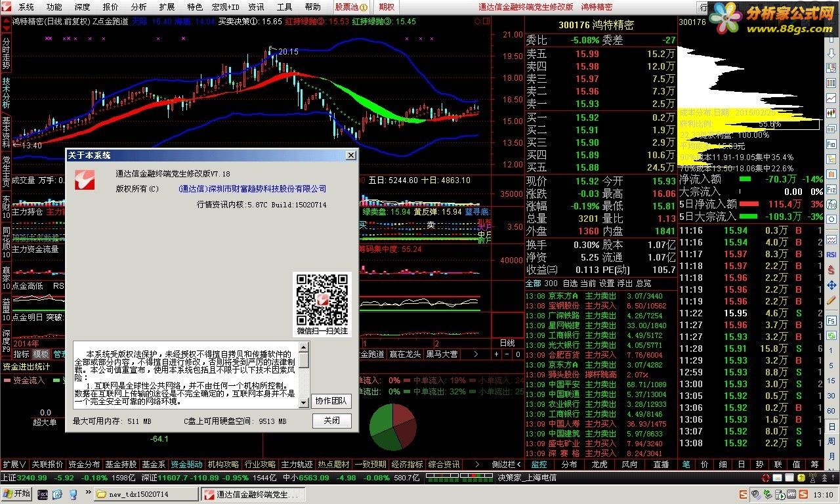Switch to 机构攻略 bottom tab
Screen dimensions: 840x504
tap(224, 465)
